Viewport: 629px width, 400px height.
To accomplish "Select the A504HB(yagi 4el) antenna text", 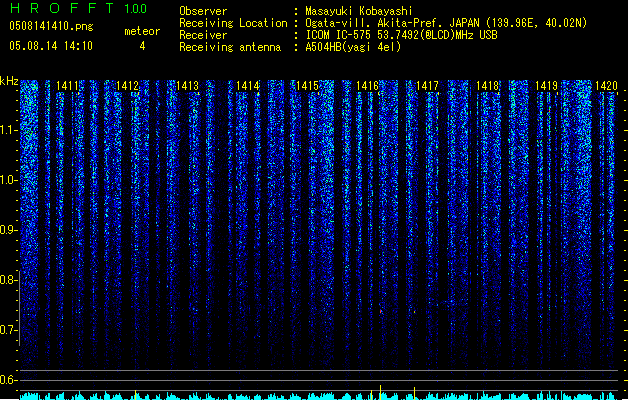I will [x=353, y=47].
